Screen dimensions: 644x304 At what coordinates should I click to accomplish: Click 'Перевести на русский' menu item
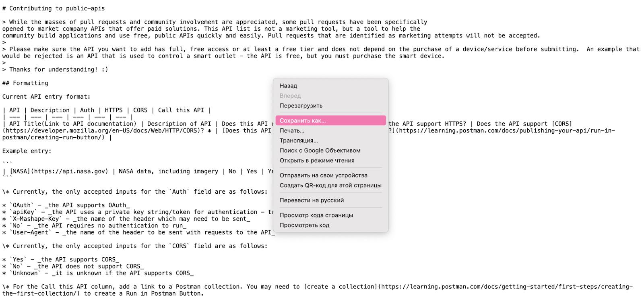pos(312,201)
